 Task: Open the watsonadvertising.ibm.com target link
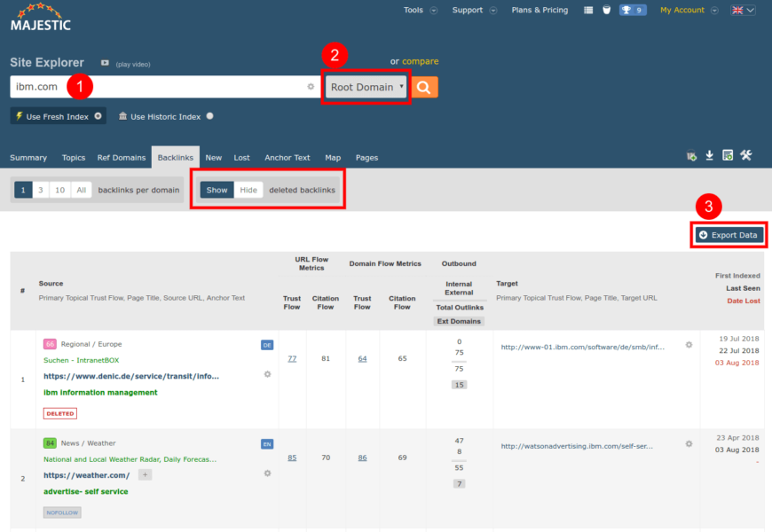[577, 446]
